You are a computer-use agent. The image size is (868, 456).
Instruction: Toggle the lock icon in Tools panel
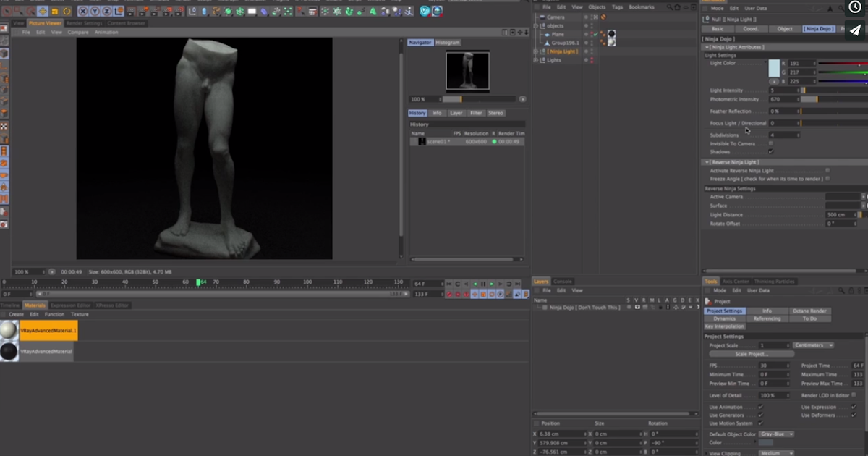pos(851,290)
